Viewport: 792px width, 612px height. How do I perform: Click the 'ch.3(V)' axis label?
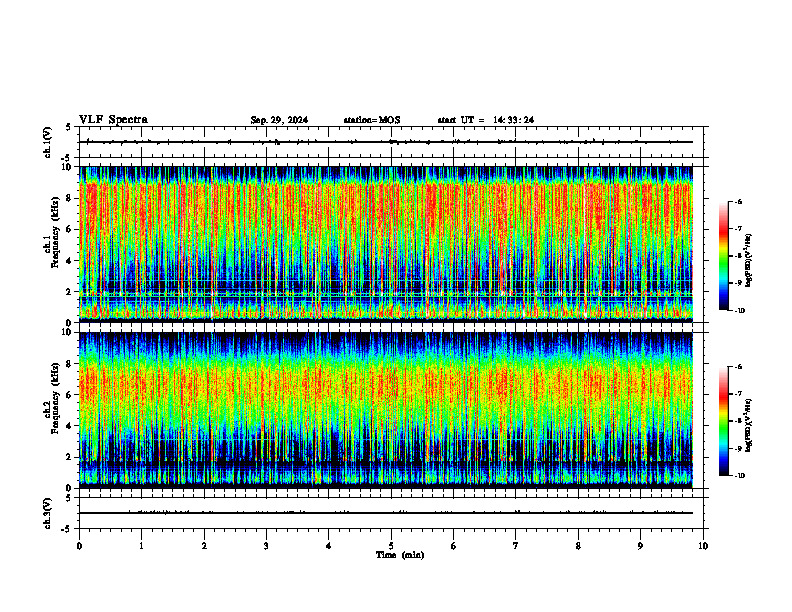pyautogui.click(x=47, y=513)
